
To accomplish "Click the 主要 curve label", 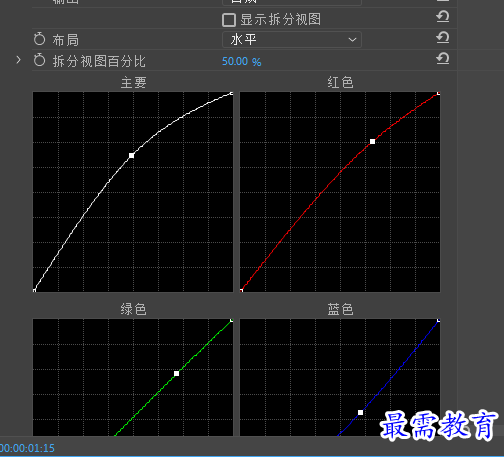I will (133, 82).
